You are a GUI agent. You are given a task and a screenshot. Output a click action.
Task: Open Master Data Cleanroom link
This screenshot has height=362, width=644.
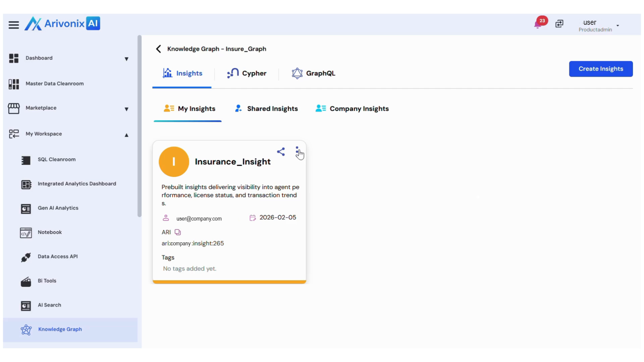tap(55, 84)
